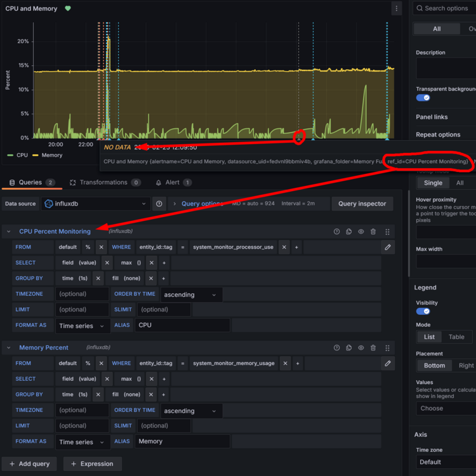Click the green heart alert status icon
This screenshot has height=476, width=476.
pyautogui.click(x=68, y=9)
